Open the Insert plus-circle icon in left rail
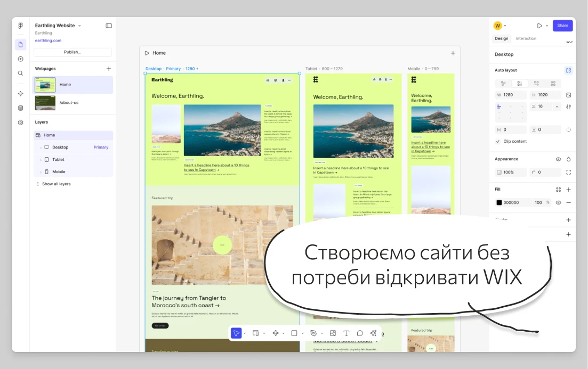This screenshot has width=588, height=369. (21, 59)
